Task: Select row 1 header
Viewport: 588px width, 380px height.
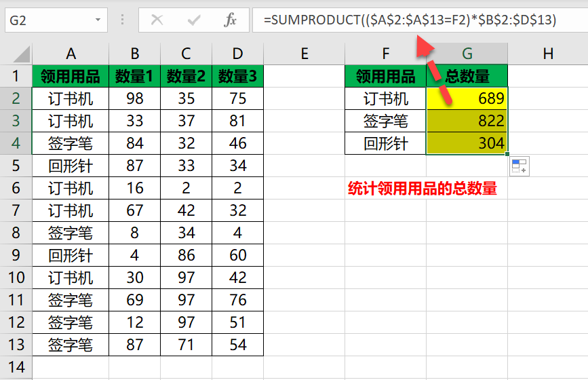Action: [x=16, y=76]
